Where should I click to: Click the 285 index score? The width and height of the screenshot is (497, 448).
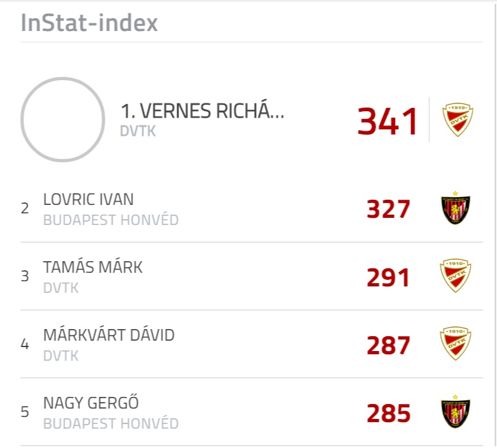pyautogui.click(x=388, y=414)
